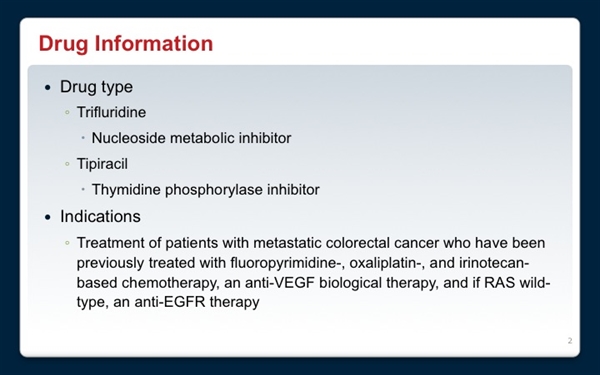Viewport: 600px width, 375px height.
Task: Click the Trifluridine sub-bullet text
Action: [x=111, y=112]
